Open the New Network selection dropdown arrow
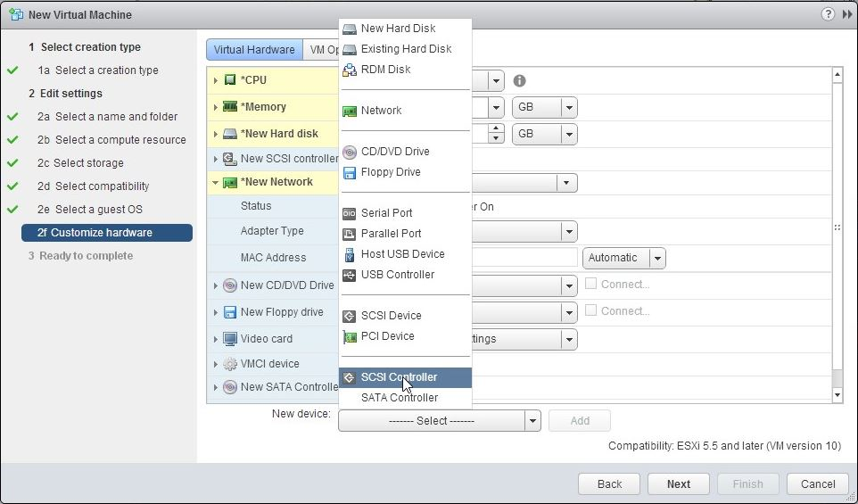Screen dimensions: 858x504 coord(566,183)
